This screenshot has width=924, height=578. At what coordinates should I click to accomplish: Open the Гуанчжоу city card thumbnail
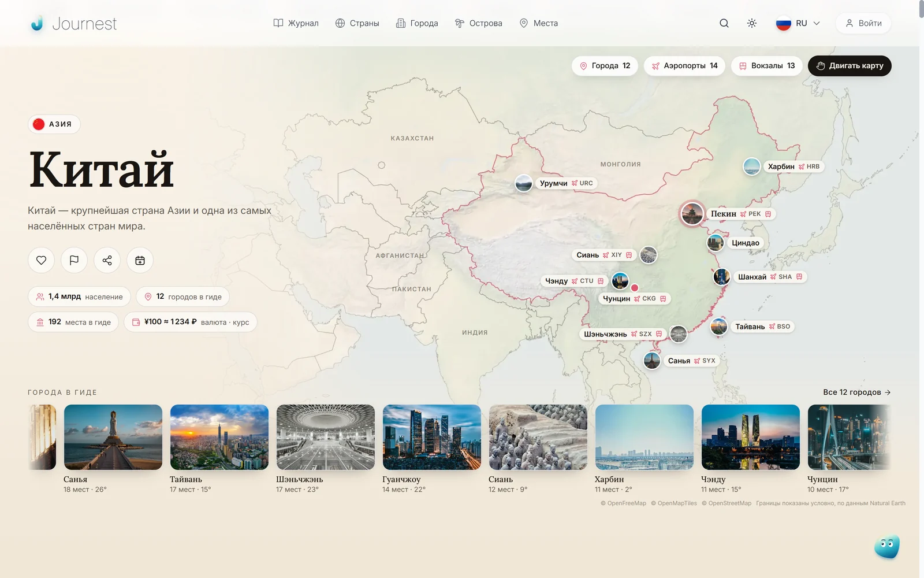coord(432,437)
